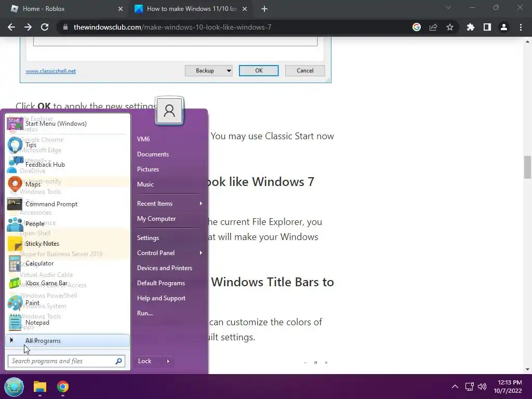Viewport: 532px width, 399px height.
Task: Open the Feedback Hub icon
Action: coord(15,165)
